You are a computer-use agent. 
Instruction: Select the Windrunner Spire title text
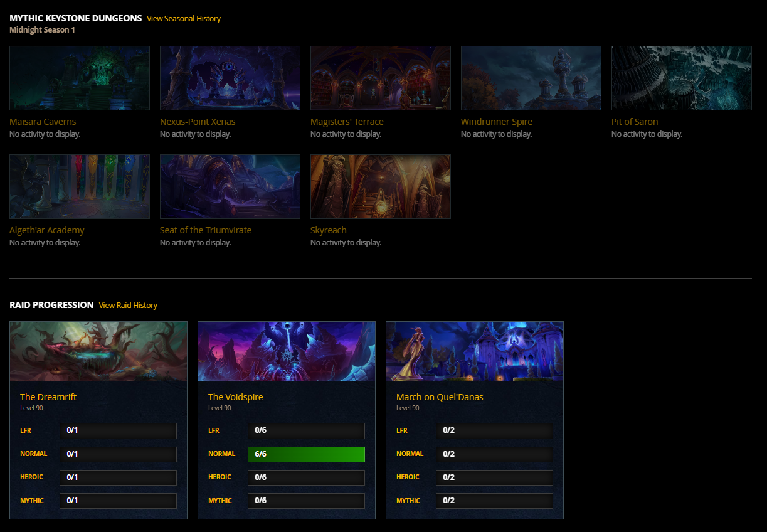tap(497, 122)
